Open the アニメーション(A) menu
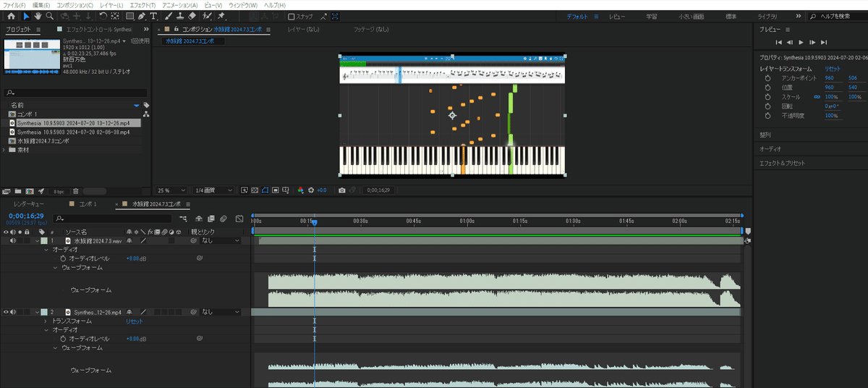 (x=180, y=4)
